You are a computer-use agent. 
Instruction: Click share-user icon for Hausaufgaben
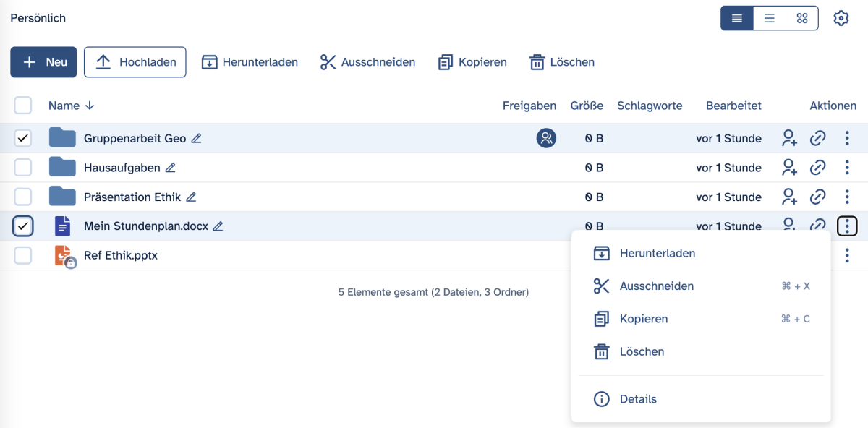[x=789, y=168]
